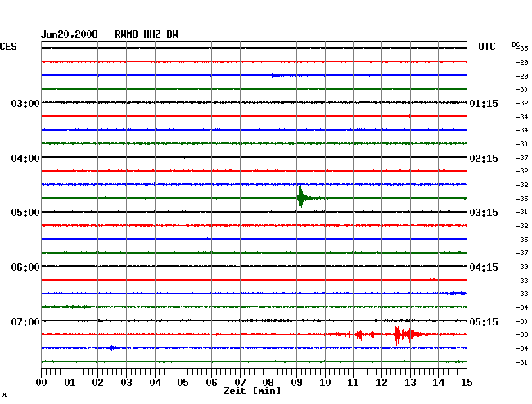Click the 01:15 UTC label

tap(484, 103)
